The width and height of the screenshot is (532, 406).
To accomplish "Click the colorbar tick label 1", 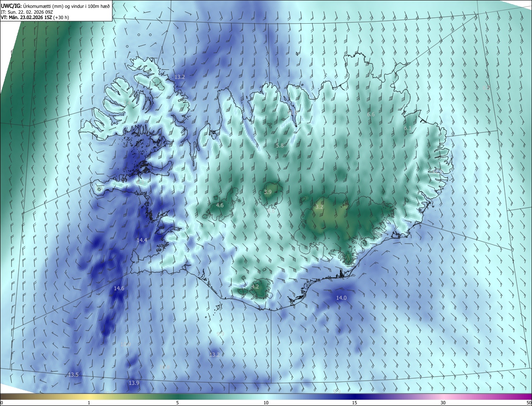I will click(x=89, y=403).
